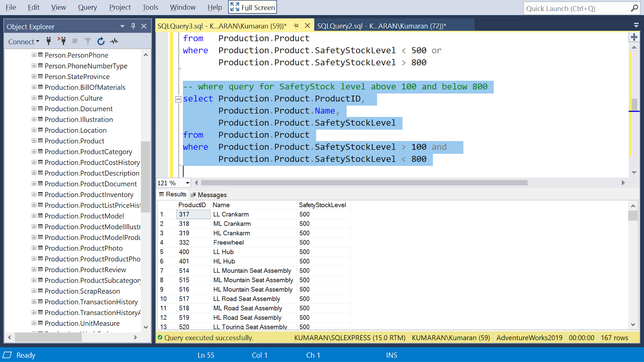Viewport: 644px width, 362px height.
Task: Expand the Production.ProductCategory node
Action: click(x=34, y=151)
